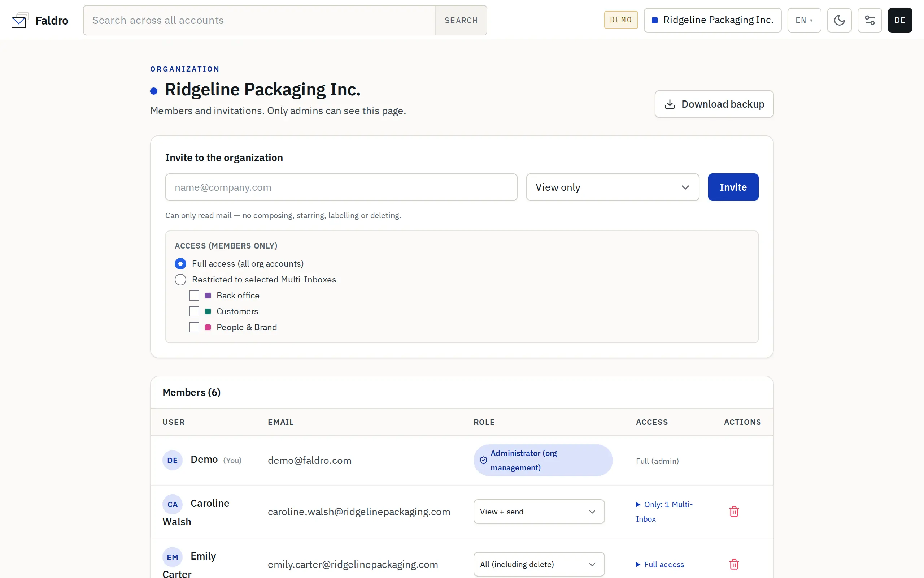Viewport: 924px width, 578px height.
Task: Click the ORGANIZATION label above the title
Action: pos(185,69)
